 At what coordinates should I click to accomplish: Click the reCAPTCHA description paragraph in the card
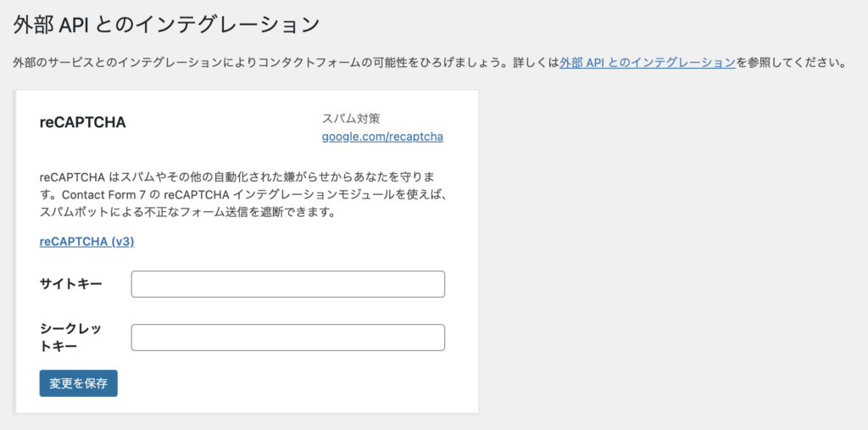[242, 194]
